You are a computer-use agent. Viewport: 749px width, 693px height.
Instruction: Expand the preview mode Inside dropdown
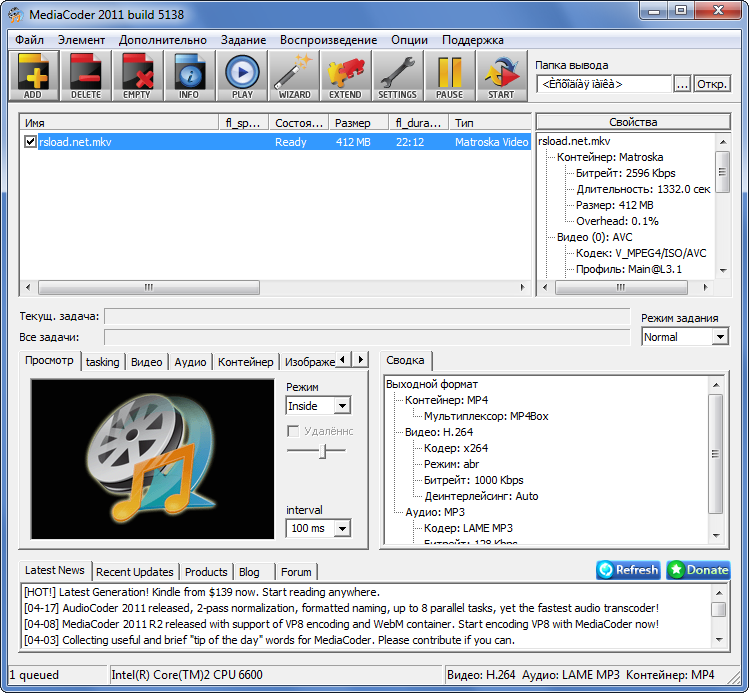341,406
